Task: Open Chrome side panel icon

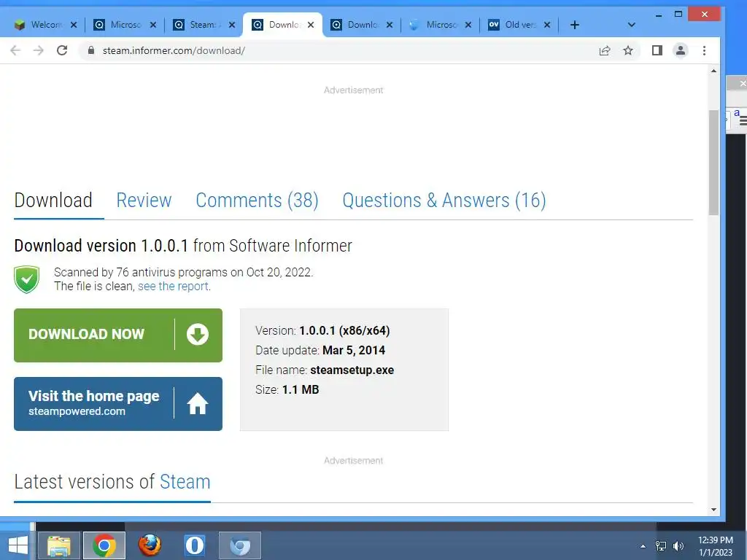Action: 657,50
